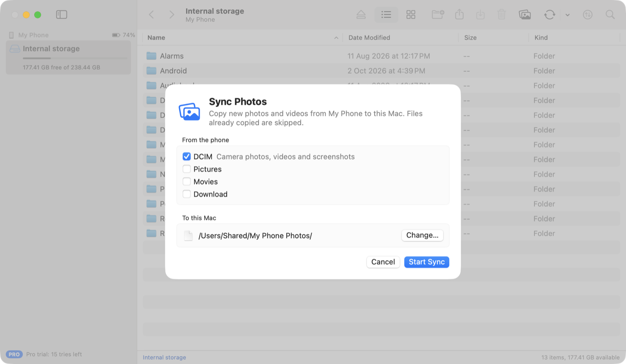Go forward with the right arrow

172,15
